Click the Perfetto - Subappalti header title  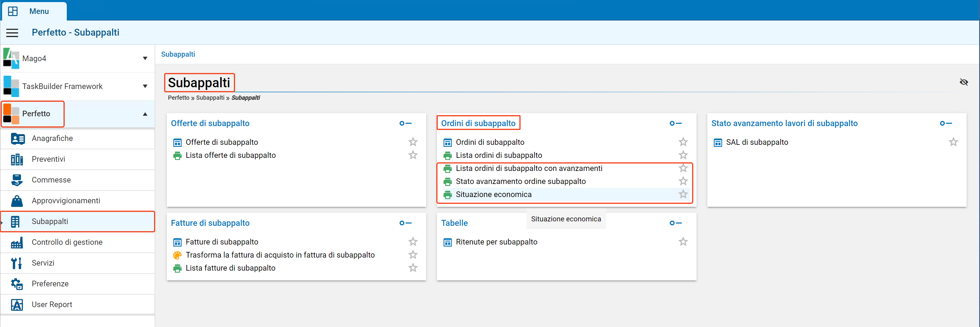pyautogui.click(x=75, y=32)
